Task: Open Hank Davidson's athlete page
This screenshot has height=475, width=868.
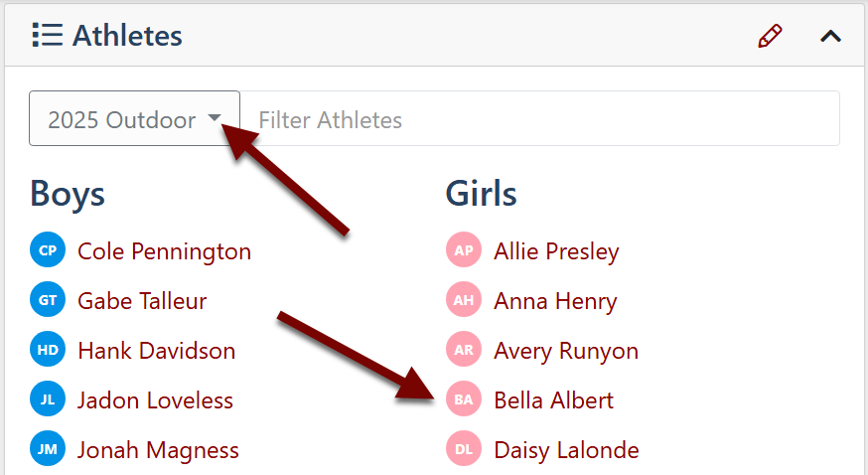Action: tap(157, 351)
